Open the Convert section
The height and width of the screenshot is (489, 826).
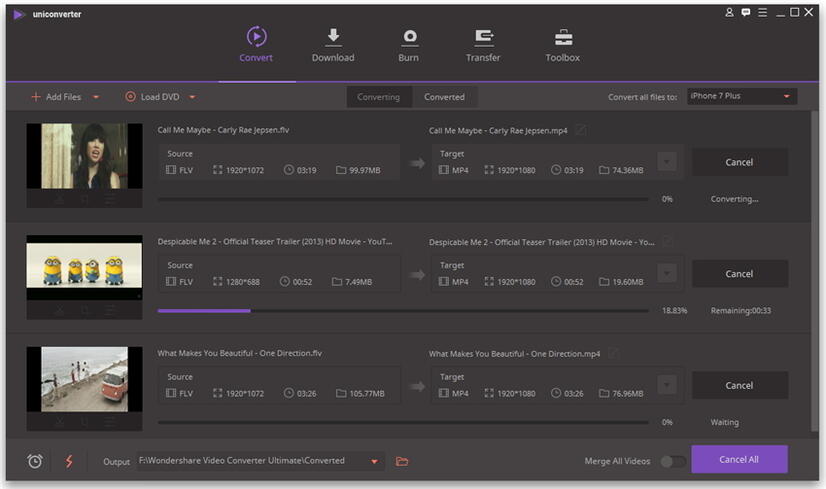click(x=256, y=44)
